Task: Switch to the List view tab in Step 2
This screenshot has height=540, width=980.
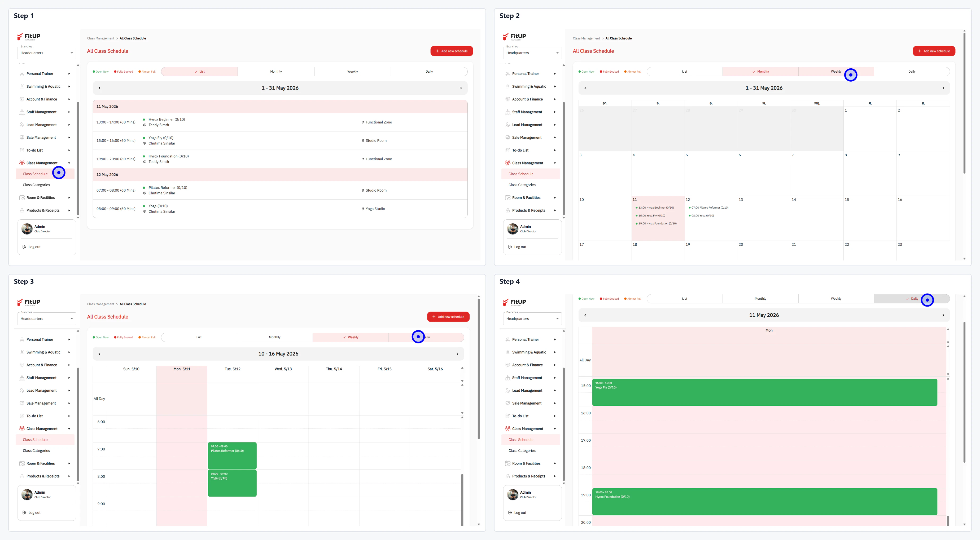Action: pyautogui.click(x=685, y=72)
